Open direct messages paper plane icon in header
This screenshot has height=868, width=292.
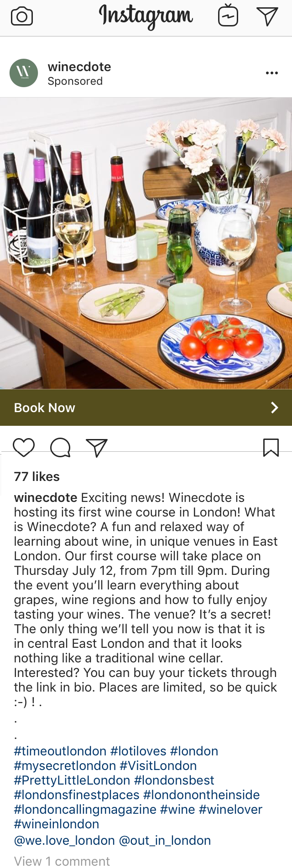(267, 16)
